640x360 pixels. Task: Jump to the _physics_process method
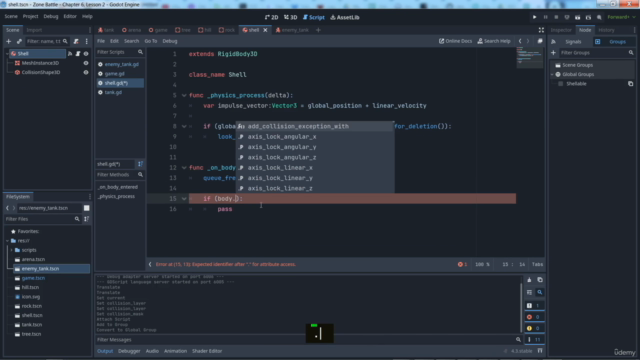tap(116, 196)
